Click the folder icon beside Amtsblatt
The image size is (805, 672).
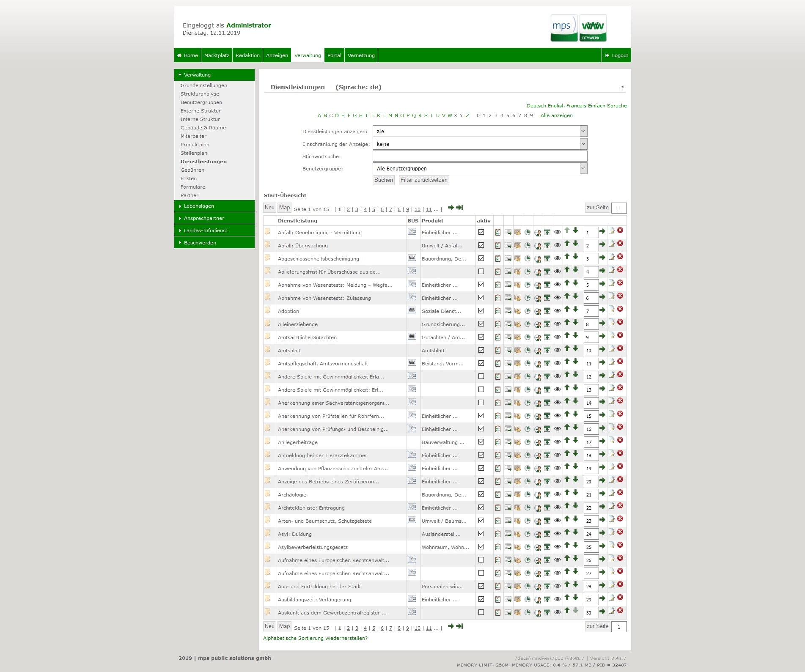[x=267, y=349]
